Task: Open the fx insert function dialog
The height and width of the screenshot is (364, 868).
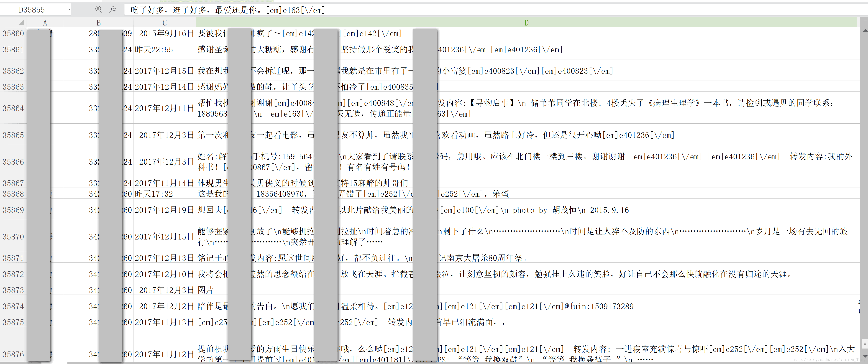Action: [113, 9]
